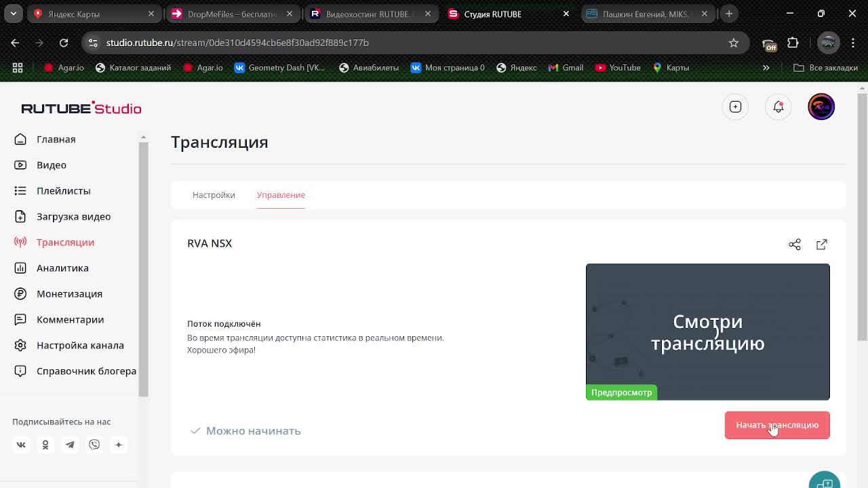Open the first Agar.io bookmark
Viewport: 868px width, 488px height.
[64, 68]
